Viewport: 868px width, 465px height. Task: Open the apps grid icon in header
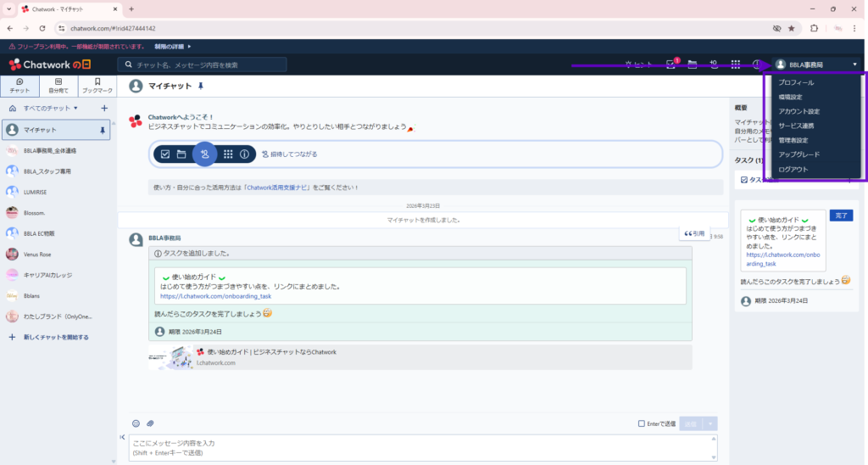736,64
